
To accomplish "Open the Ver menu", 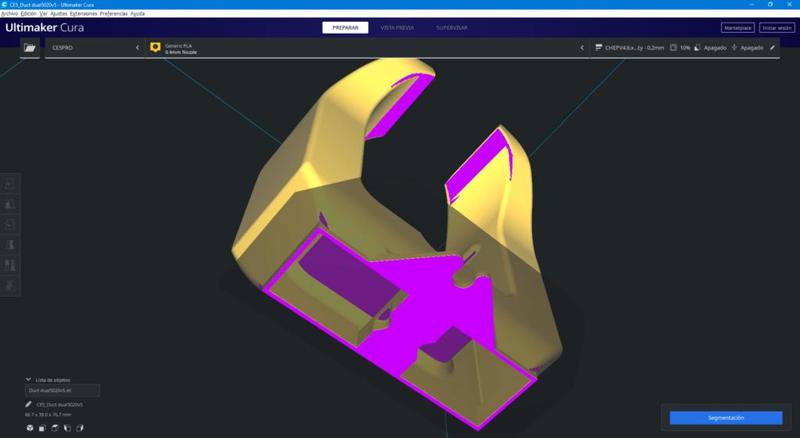I will 43,14.
